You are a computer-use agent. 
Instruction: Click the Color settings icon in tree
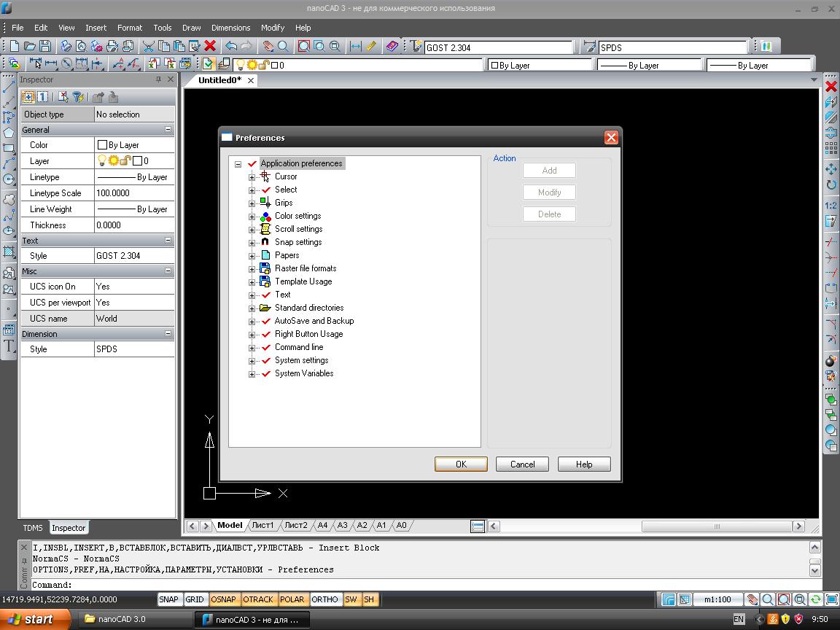pyautogui.click(x=265, y=216)
